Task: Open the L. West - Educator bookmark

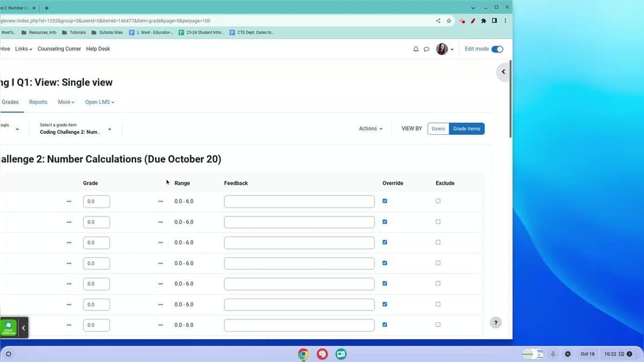Action: click(151, 32)
